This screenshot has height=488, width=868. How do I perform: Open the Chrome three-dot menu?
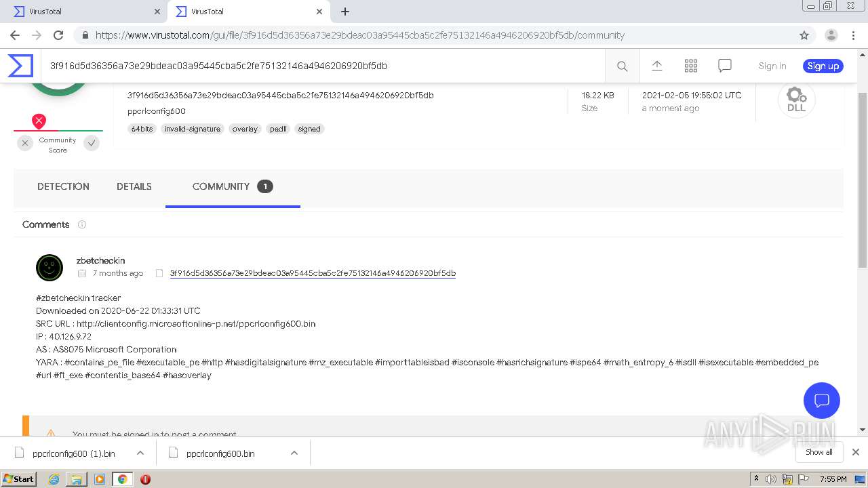(x=853, y=35)
